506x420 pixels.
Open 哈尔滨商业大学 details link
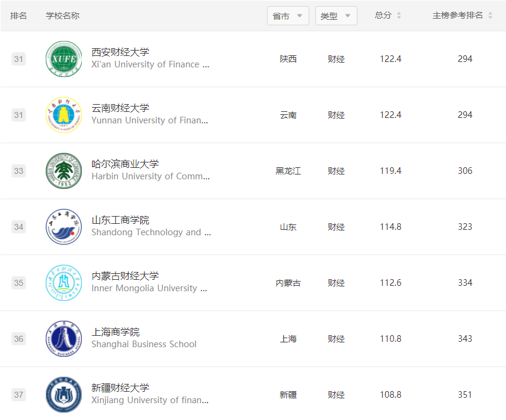125,164
